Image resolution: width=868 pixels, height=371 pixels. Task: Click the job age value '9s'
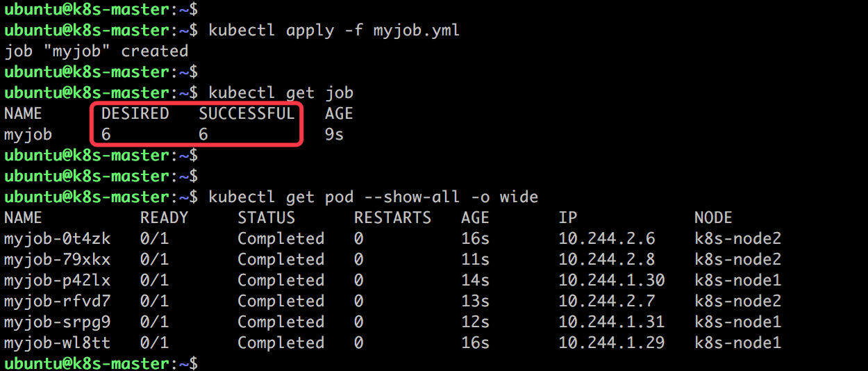[x=334, y=135]
